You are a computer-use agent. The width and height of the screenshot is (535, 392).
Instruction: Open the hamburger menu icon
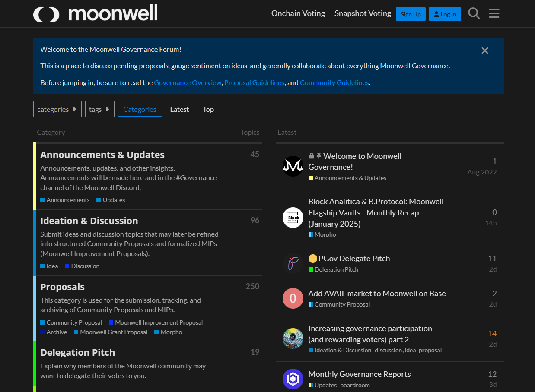click(494, 14)
